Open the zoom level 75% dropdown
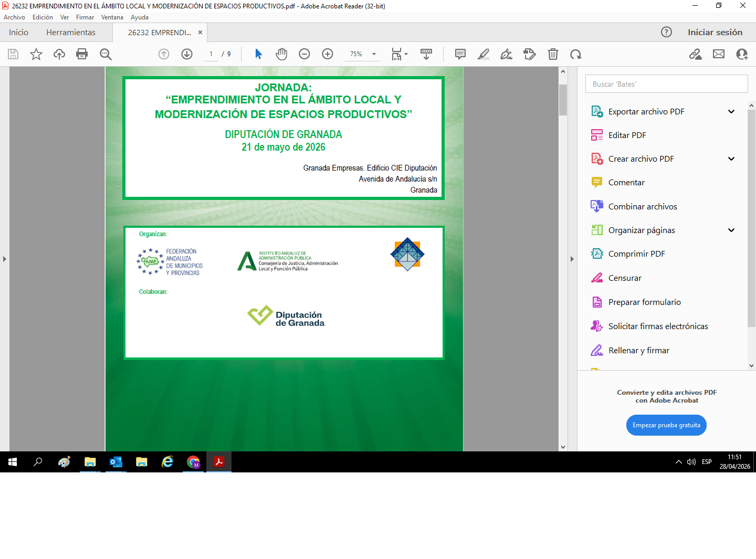Image resolution: width=756 pixels, height=559 pixels. pos(374,54)
